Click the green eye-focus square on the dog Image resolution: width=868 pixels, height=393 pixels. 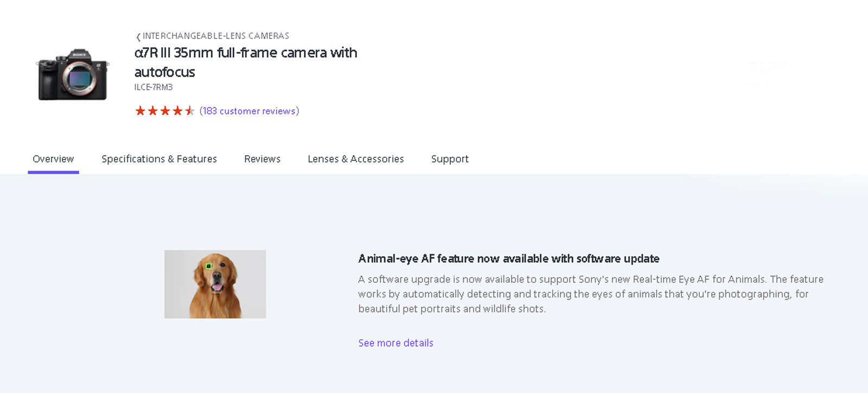click(209, 266)
